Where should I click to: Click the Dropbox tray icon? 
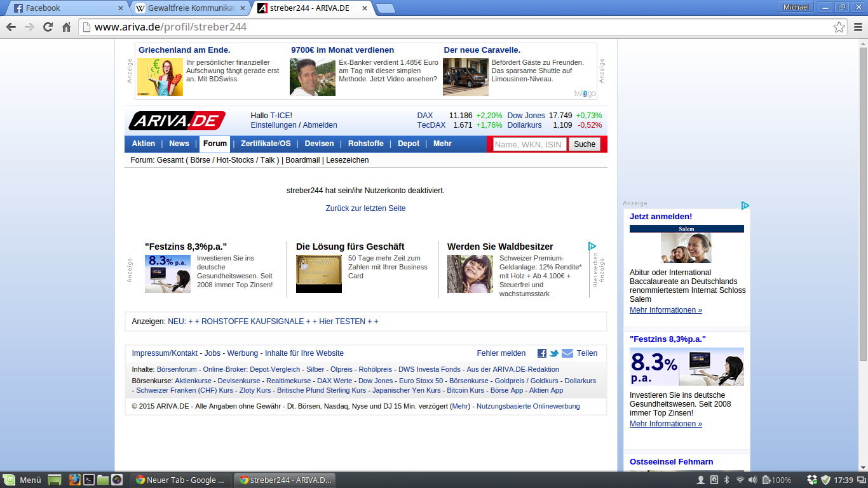pyautogui.click(x=812, y=480)
